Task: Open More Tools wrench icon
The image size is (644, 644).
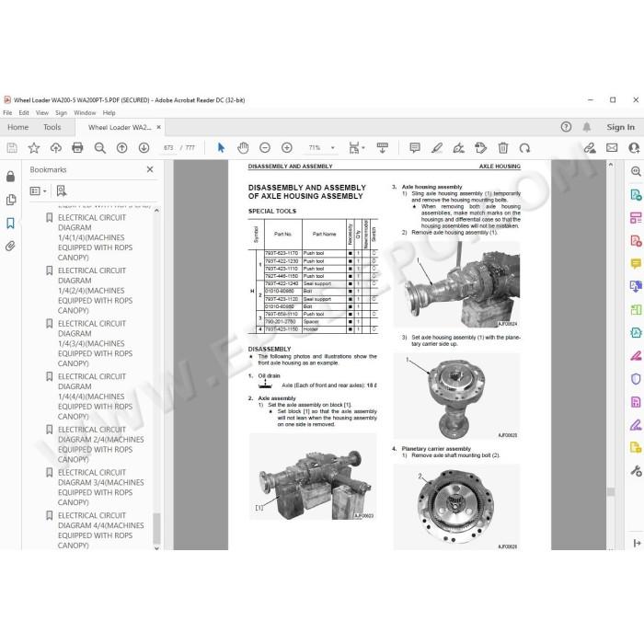Action: click(x=636, y=470)
